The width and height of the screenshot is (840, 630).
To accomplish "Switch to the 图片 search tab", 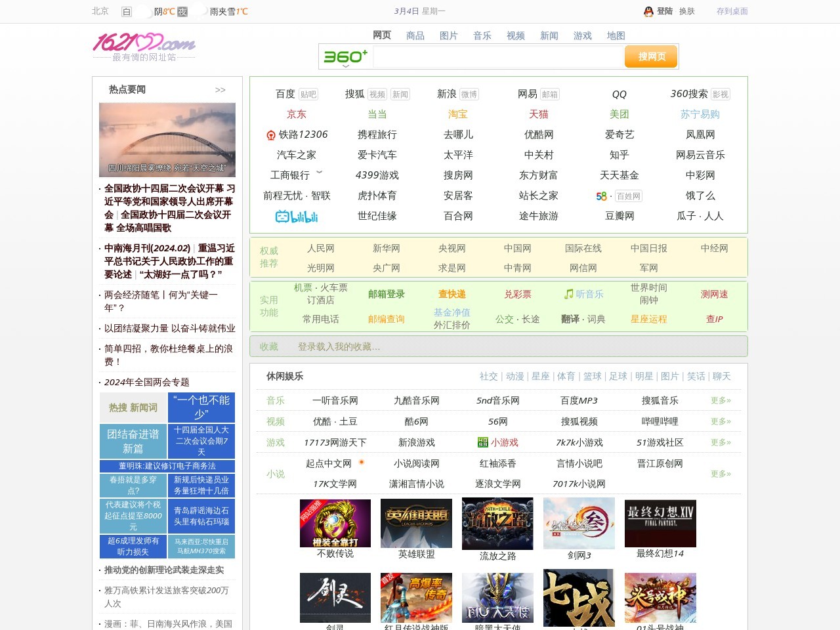I will point(448,35).
